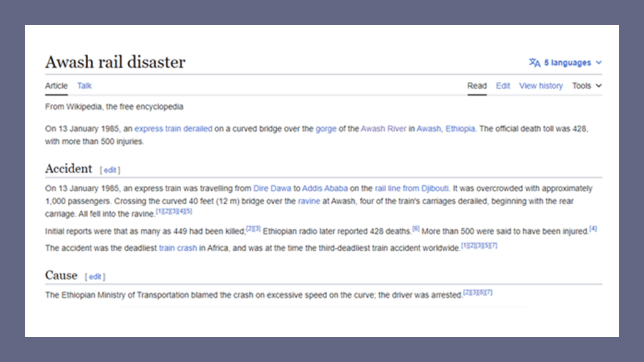Follow rail line from Djibouti link

click(411, 189)
